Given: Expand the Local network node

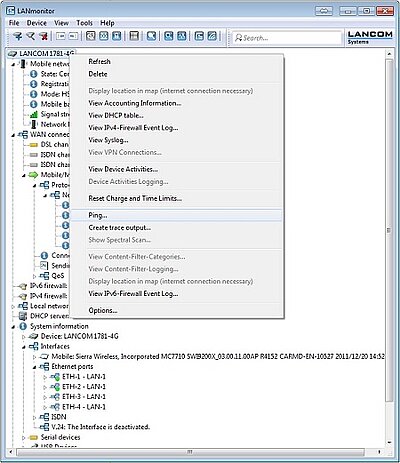Looking at the screenshot, I should click(x=13, y=306).
